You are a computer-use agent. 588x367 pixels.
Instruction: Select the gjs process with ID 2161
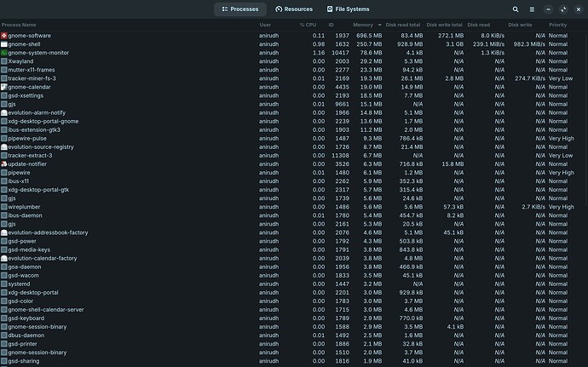292,224
